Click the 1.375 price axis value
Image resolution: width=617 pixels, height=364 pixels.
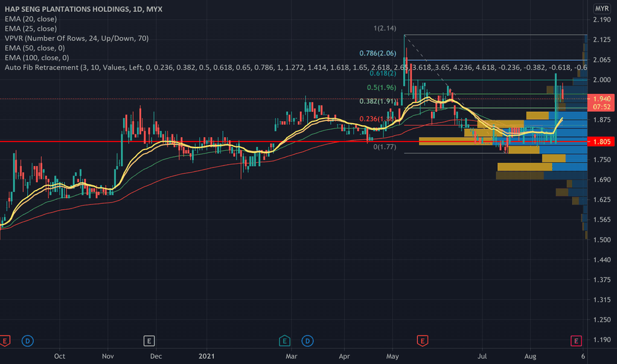(x=602, y=280)
